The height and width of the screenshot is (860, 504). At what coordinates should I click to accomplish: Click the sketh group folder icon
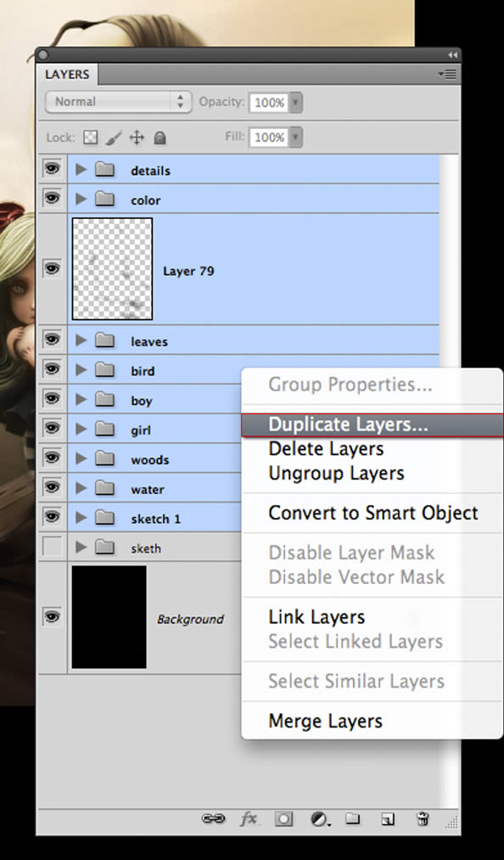tap(104, 548)
